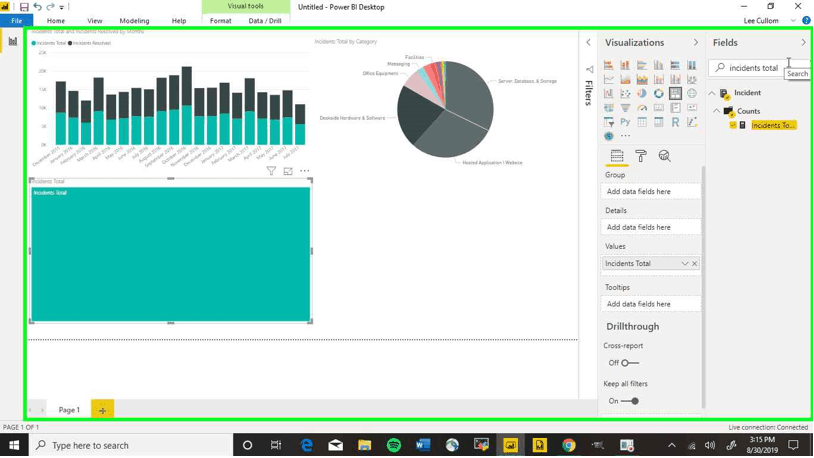This screenshot has width=814, height=458.
Task: Choose the Funnel visualization
Action: point(625,108)
